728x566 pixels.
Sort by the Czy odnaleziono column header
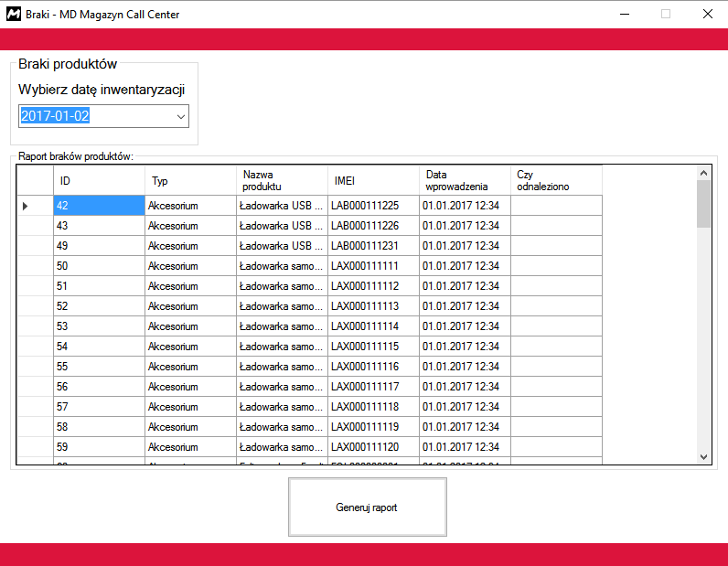557,181
